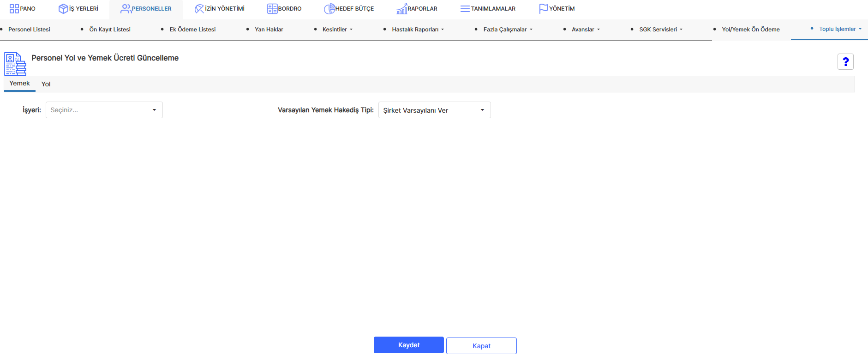868x362 pixels.
Task: Expand the Kesintiler submenu
Action: click(337, 30)
